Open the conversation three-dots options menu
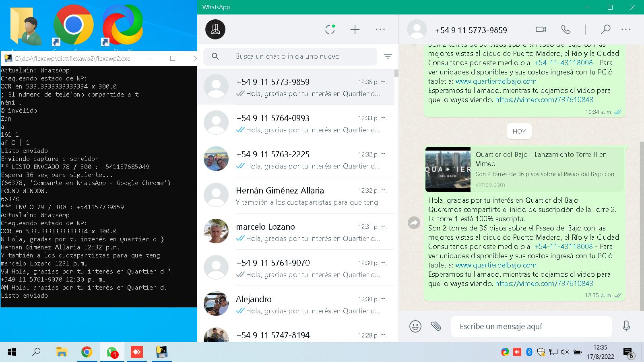The height and width of the screenshot is (362, 644). (x=626, y=29)
